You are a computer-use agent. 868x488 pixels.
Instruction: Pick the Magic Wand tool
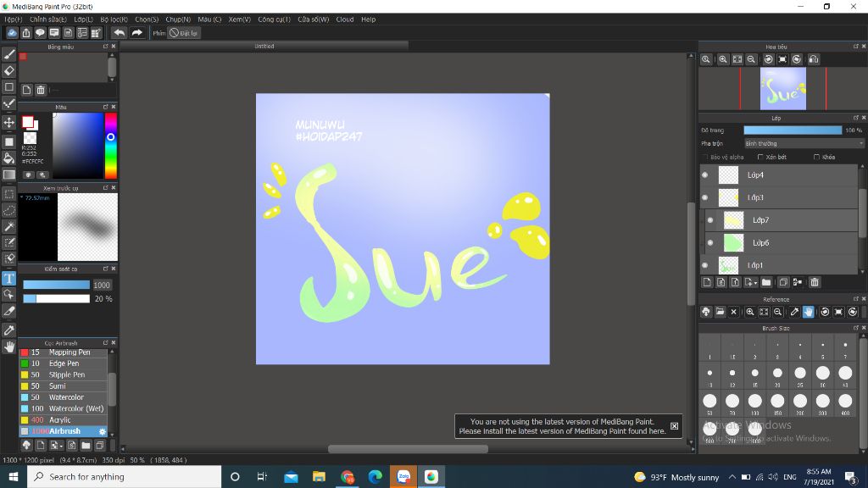(8, 226)
